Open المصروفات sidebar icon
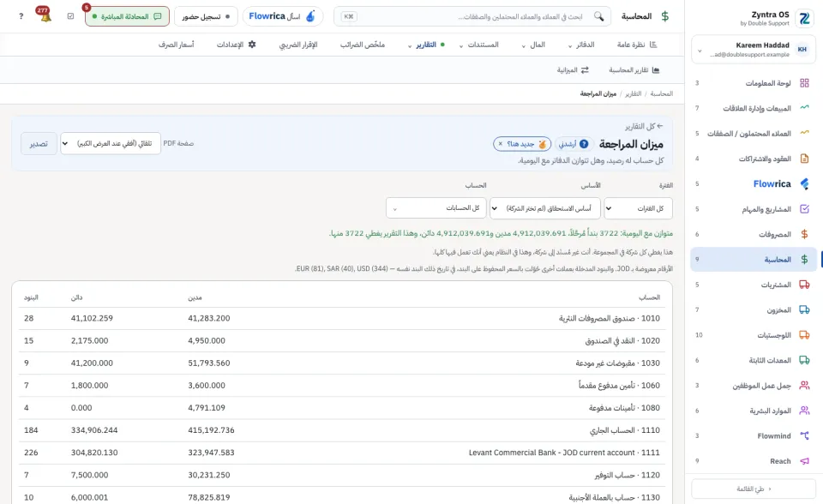The image size is (823, 504). point(804,234)
